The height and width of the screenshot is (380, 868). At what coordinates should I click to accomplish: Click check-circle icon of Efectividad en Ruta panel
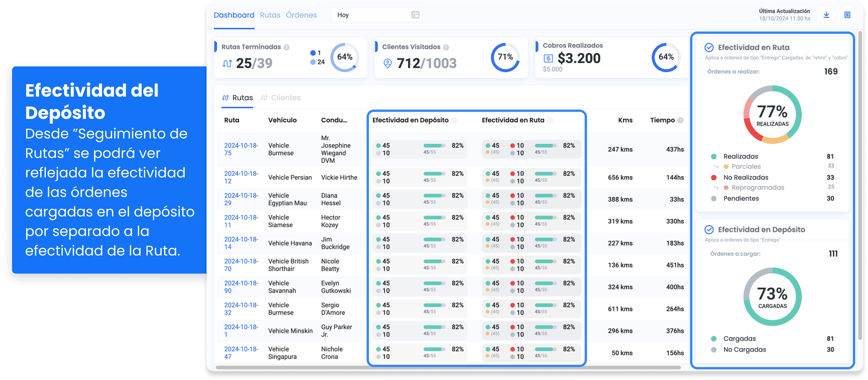pyautogui.click(x=709, y=48)
